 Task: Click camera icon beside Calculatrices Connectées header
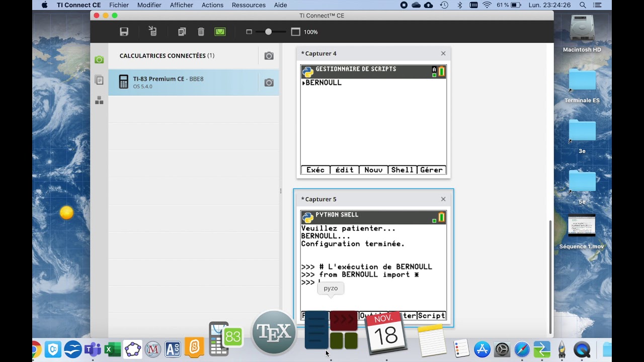(269, 56)
